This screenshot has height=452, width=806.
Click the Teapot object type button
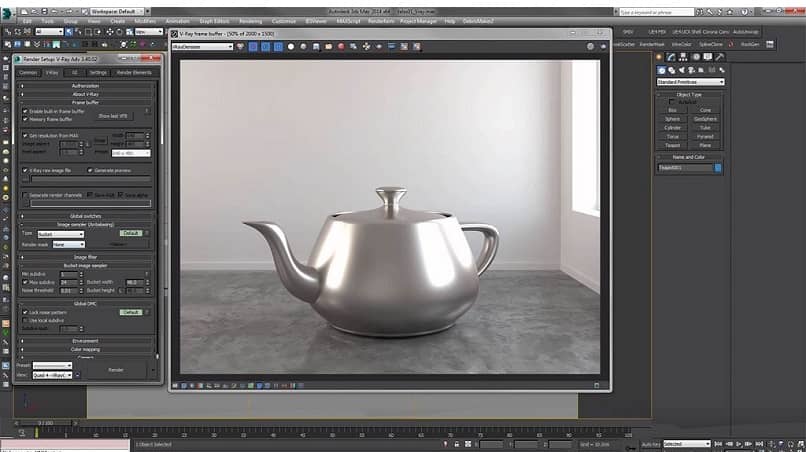pos(672,146)
